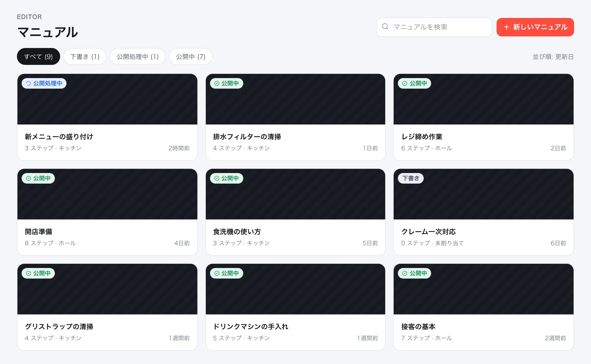Click the 1日前 timestamp
The height and width of the screenshot is (364, 591).
click(x=370, y=148)
